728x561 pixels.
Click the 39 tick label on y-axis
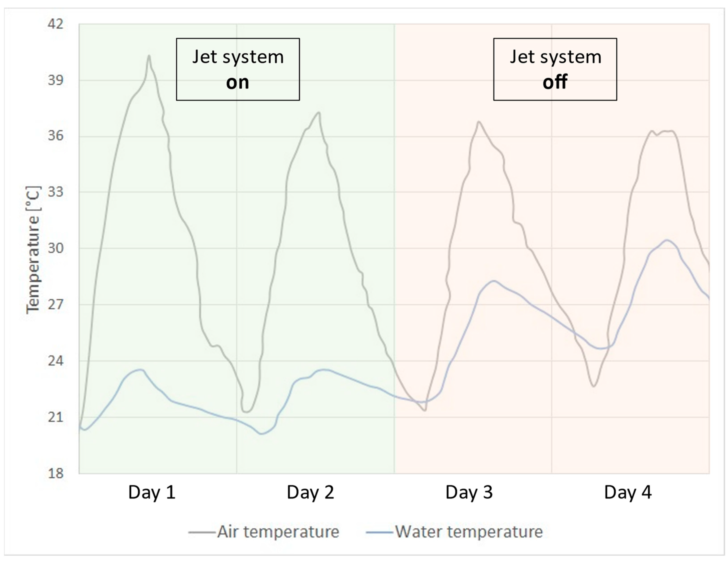click(x=55, y=80)
